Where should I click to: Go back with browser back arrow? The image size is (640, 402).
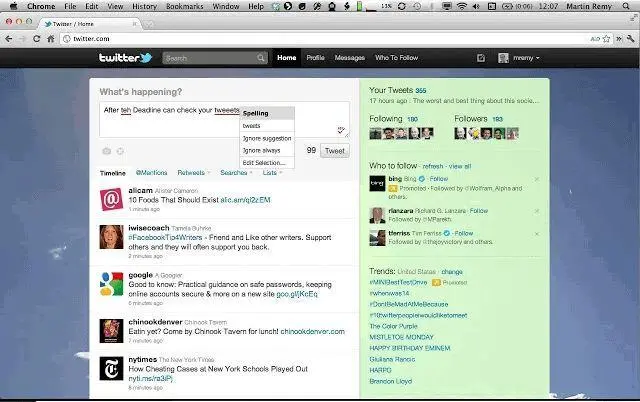pyautogui.click(x=9, y=39)
